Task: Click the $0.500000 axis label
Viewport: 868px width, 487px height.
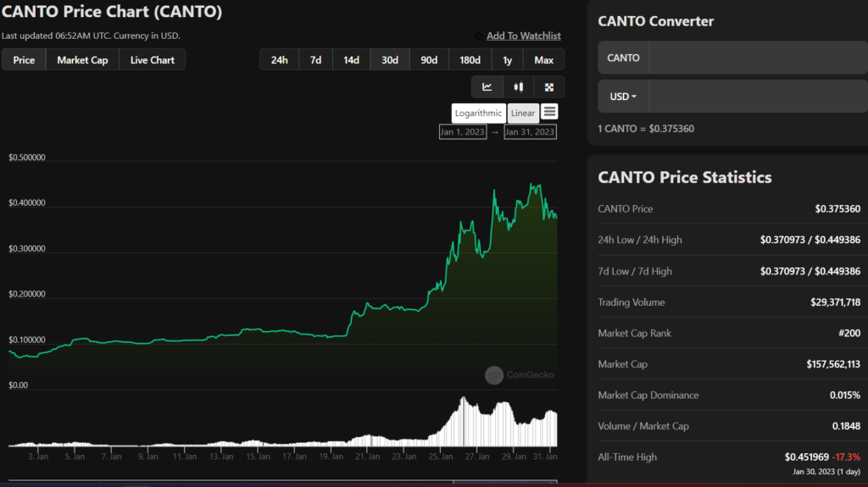Action: coord(27,158)
